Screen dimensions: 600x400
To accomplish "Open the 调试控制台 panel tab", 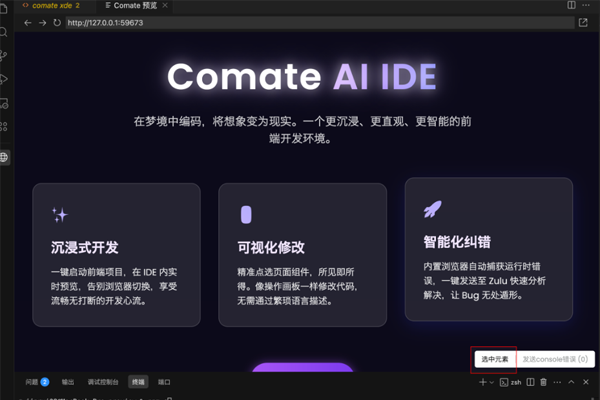I will (x=103, y=382).
